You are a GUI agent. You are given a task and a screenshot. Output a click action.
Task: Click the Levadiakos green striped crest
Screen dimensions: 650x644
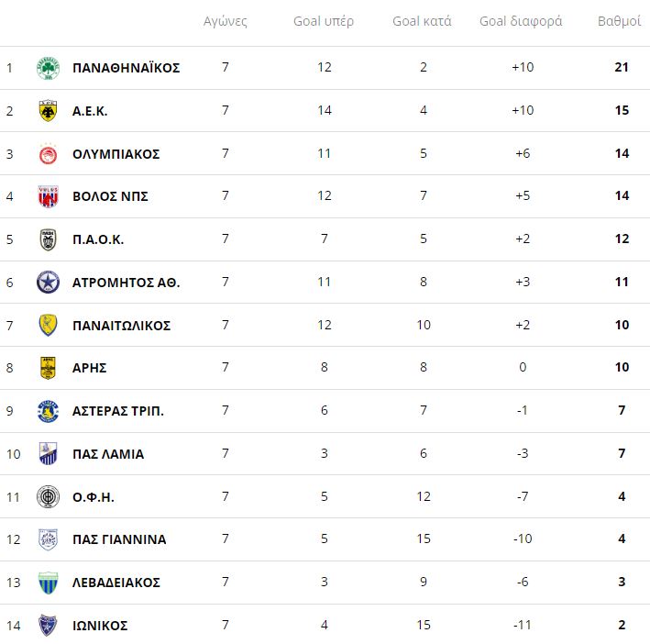(x=48, y=583)
